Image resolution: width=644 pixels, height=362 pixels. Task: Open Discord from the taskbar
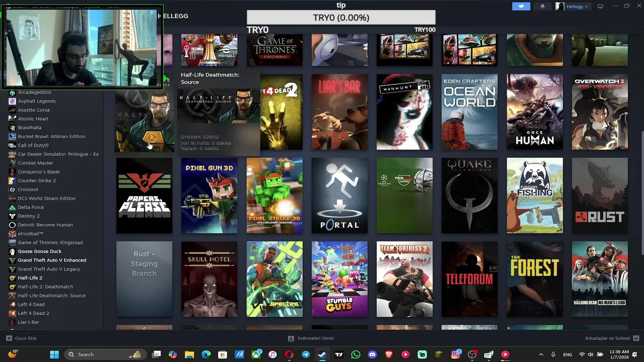point(372,354)
